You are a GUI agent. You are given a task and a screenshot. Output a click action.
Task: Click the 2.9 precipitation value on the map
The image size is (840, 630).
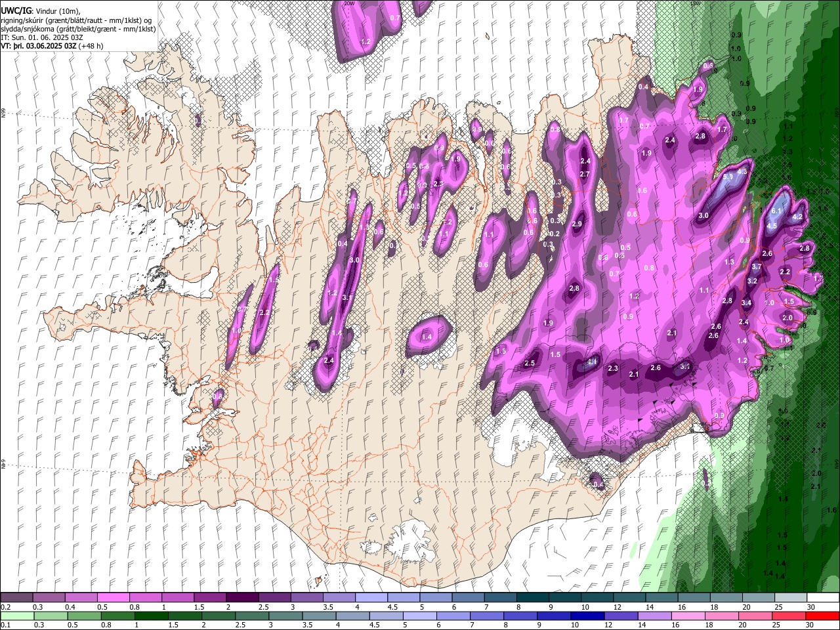pos(577,224)
